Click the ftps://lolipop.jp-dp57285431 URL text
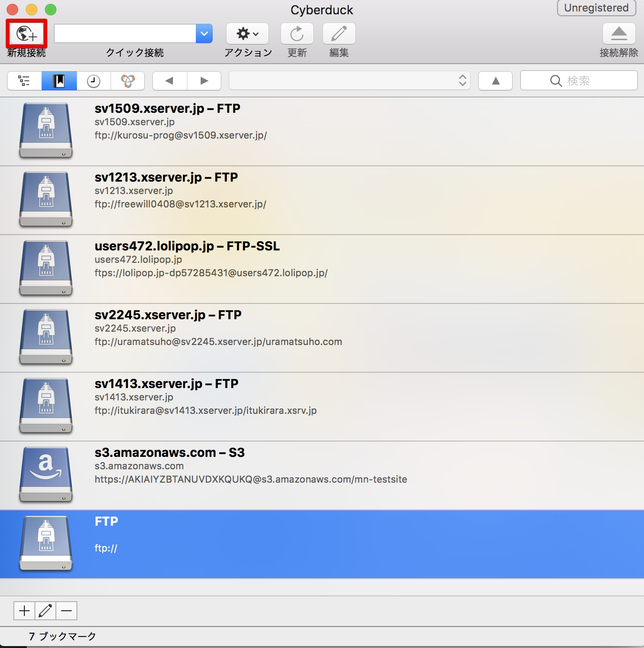This screenshot has height=648, width=644. pos(211,273)
